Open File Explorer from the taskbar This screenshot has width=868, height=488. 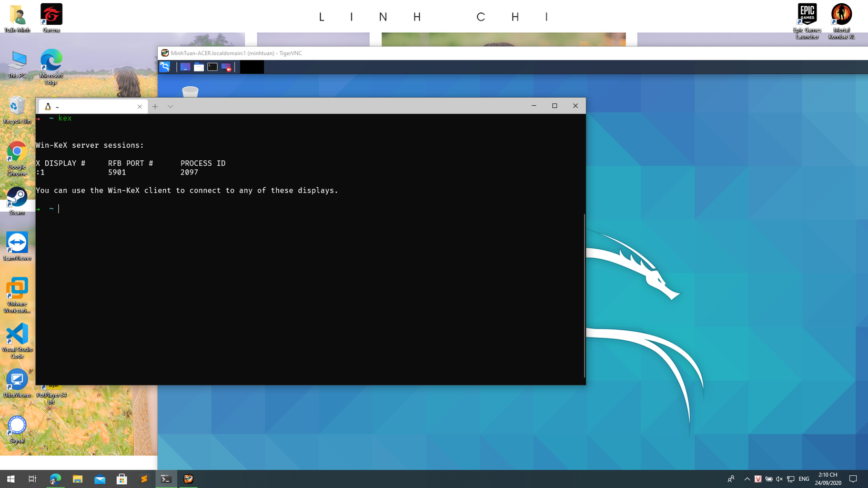tap(77, 479)
